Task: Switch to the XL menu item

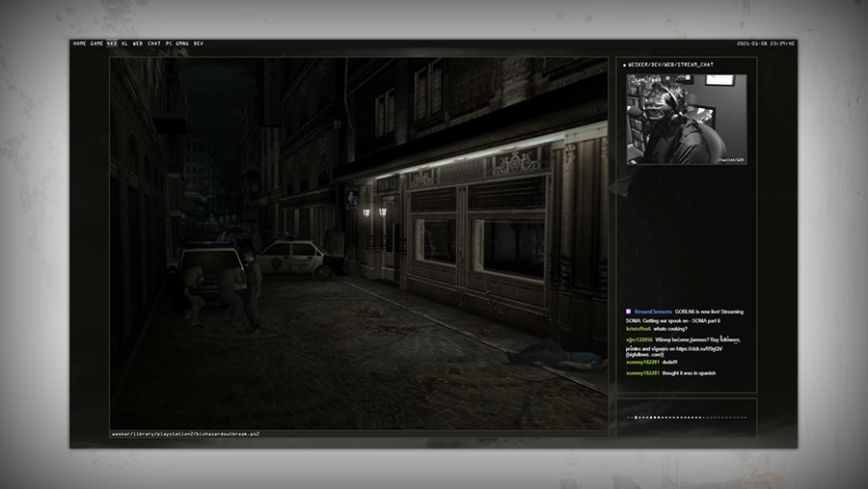Action: tap(124, 43)
